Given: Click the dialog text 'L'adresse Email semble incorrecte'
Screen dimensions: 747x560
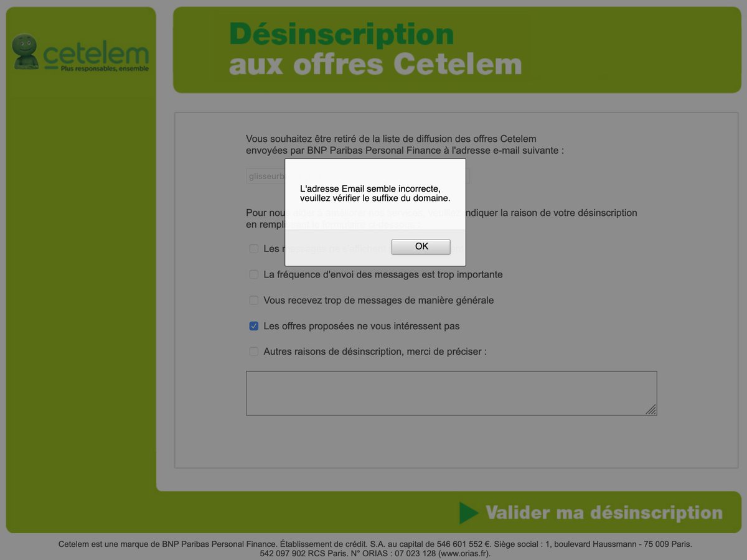Looking at the screenshot, I should tap(370, 188).
